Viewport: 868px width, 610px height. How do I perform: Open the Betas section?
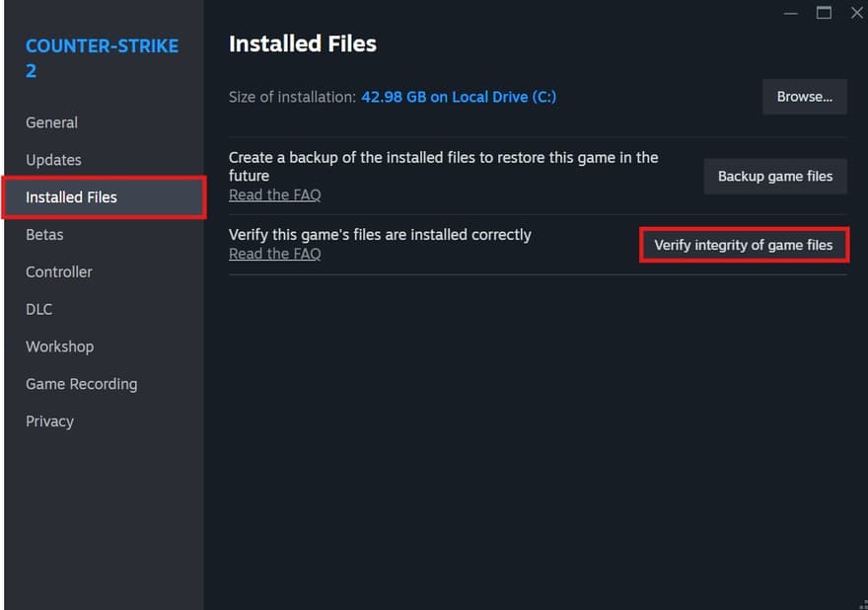[x=44, y=235]
